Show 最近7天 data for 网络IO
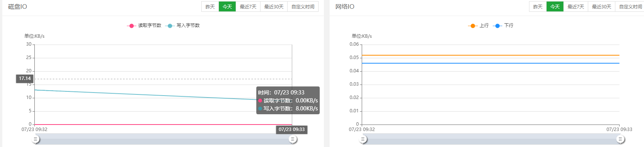 click(x=576, y=7)
